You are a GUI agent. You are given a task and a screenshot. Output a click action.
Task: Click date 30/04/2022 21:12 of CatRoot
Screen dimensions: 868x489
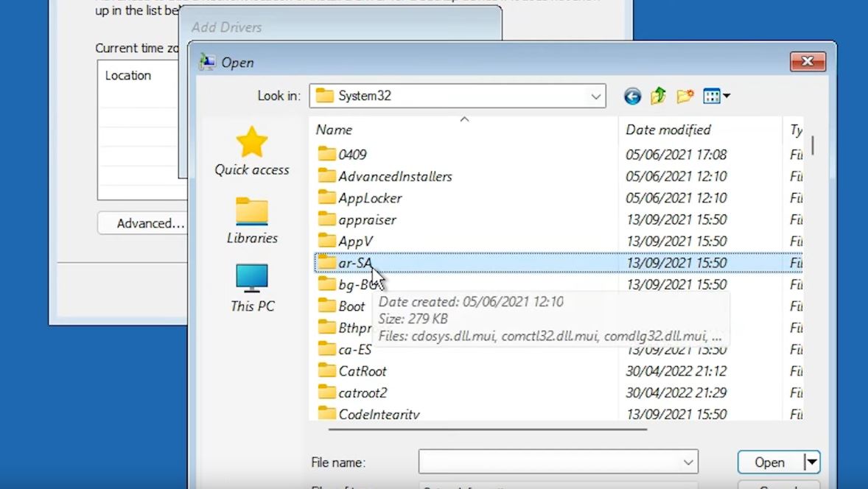pyautogui.click(x=676, y=371)
